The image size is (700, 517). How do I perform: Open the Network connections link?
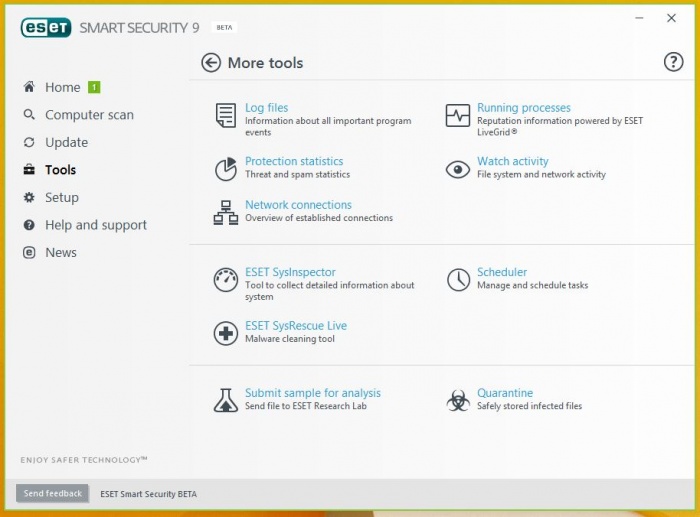[298, 205]
